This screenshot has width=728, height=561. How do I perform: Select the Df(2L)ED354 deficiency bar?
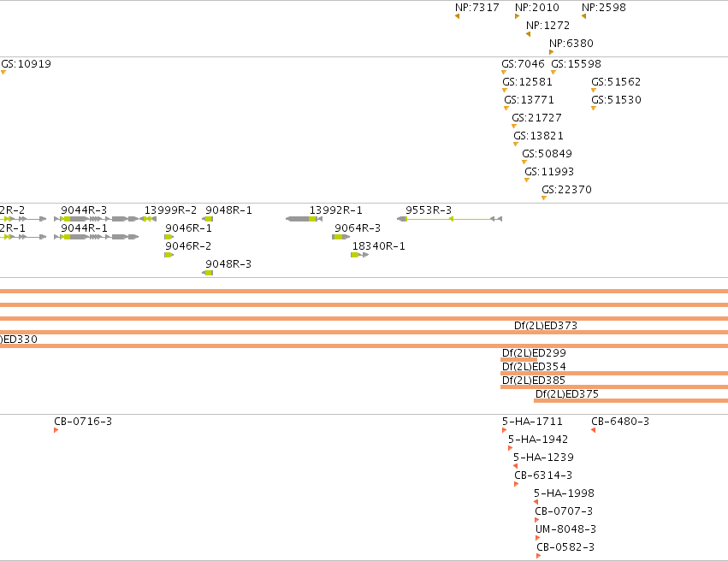point(614,373)
